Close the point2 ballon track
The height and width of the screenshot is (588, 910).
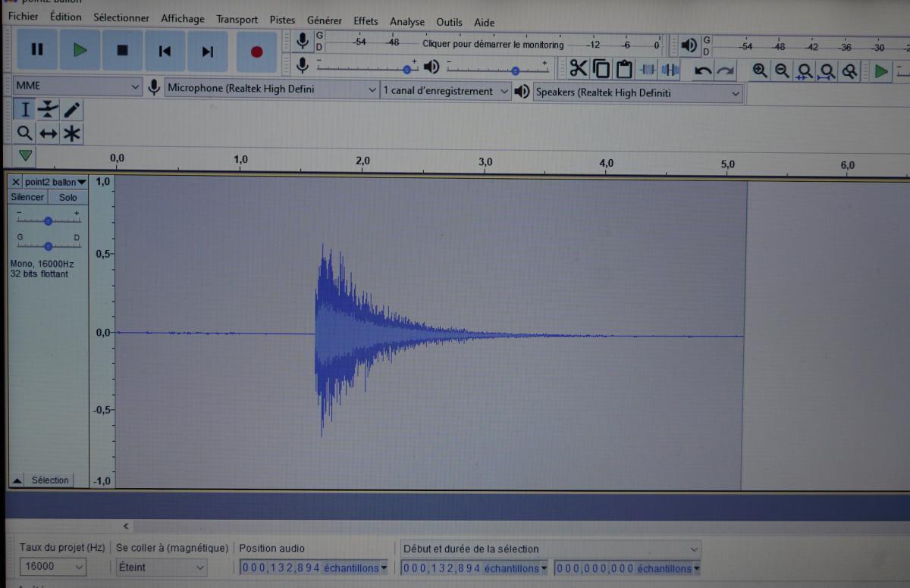[16, 182]
